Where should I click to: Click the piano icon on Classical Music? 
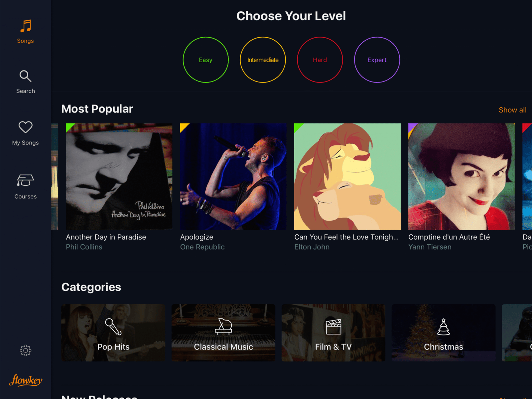coord(223,326)
